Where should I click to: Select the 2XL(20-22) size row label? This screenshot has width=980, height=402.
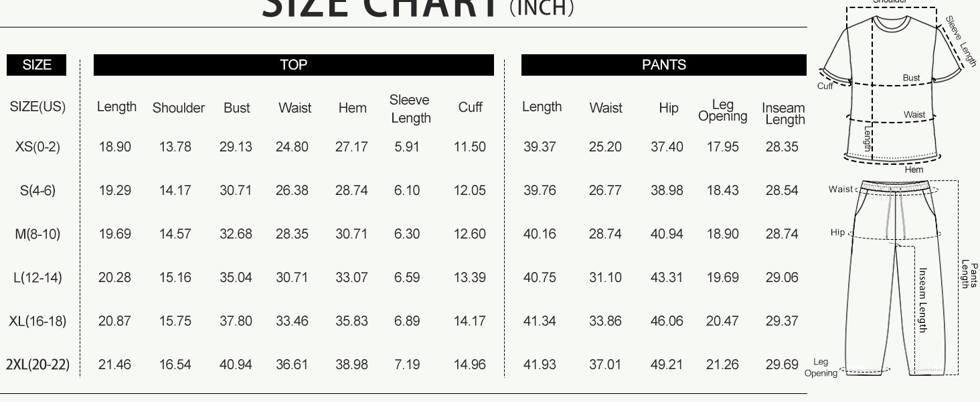pyautogui.click(x=37, y=364)
